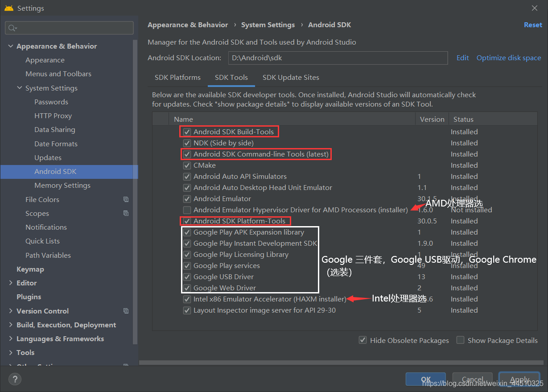
Task: Click the Android Studio logo in title bar
Action: coord(8,8)
